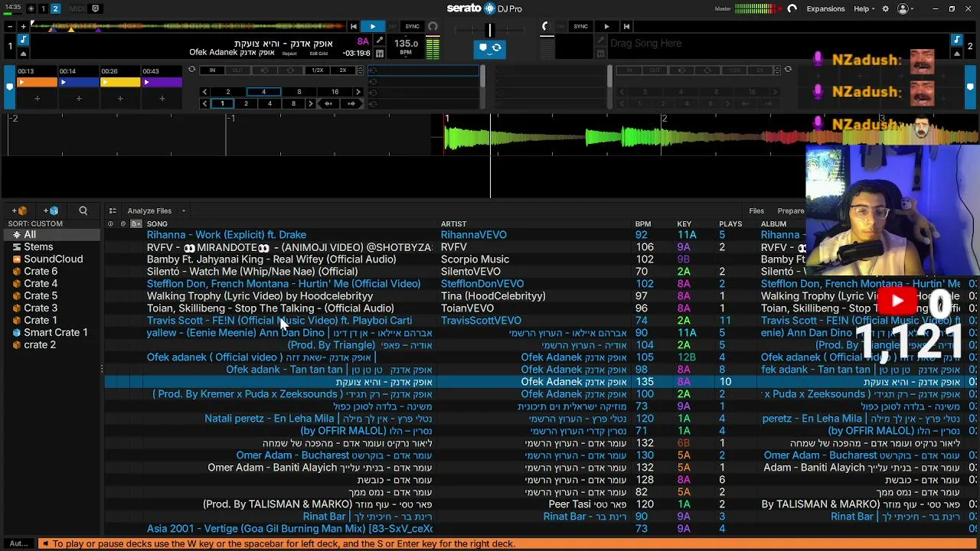Turn on SYNC for deck 1

pos(412,27)
